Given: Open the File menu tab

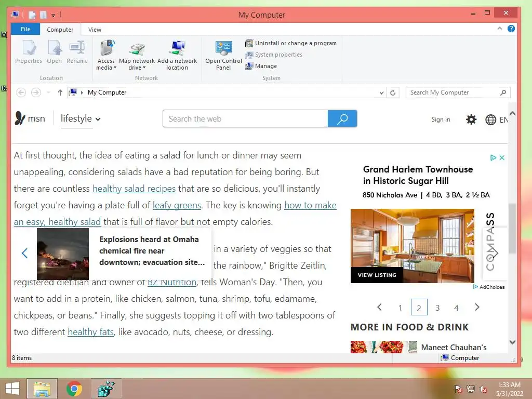Looking at the screenshot, I should click(25, 29).
